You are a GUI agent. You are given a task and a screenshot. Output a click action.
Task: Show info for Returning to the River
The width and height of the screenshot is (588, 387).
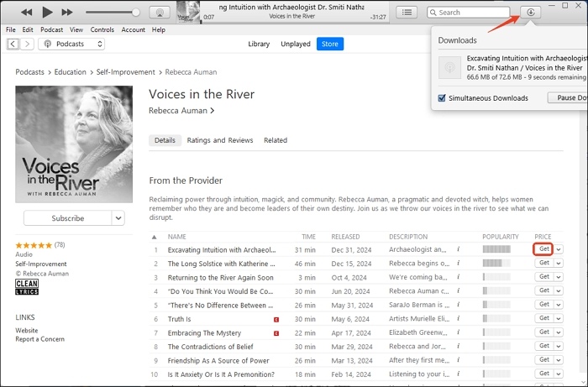coord(459,277)
